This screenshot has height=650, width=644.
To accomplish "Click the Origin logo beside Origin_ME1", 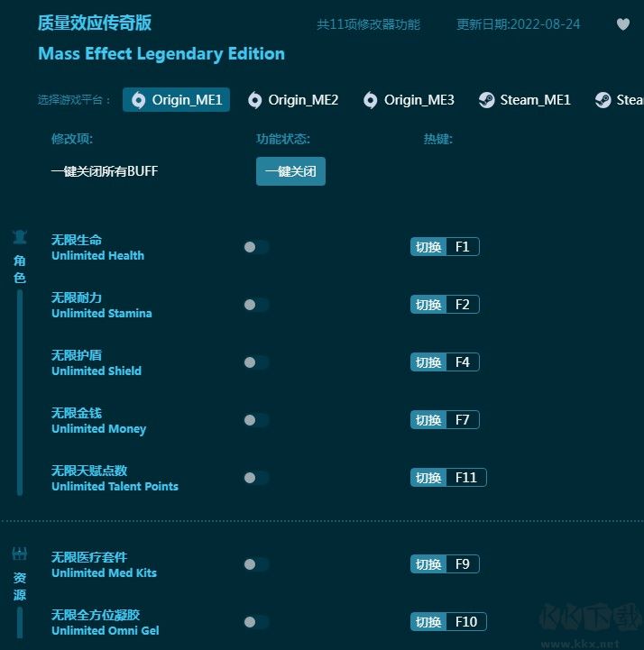I will [x=138, y=100].
